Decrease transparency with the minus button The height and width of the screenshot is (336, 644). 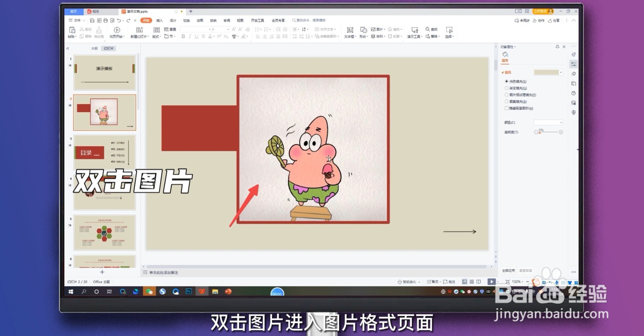click(x=536, y=132)
